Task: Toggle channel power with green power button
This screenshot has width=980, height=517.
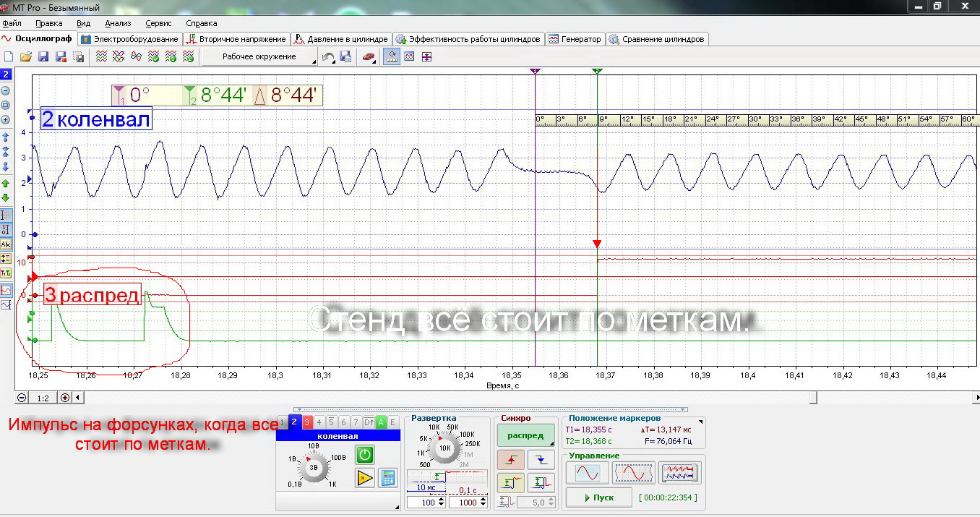Action: click(364, 454)
